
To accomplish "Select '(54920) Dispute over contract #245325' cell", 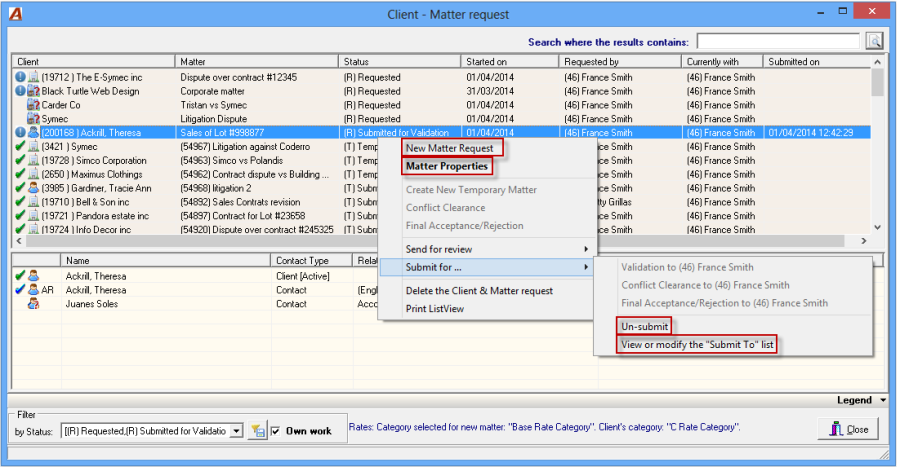I will [x=257, y=229].
